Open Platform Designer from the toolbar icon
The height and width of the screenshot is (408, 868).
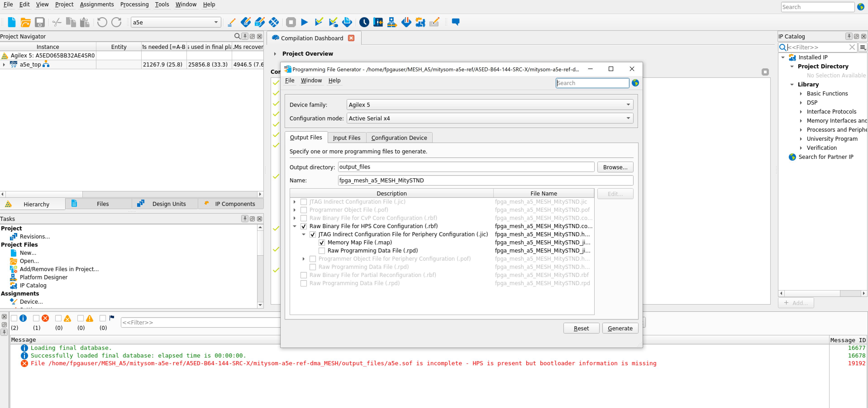pos(391,22)
